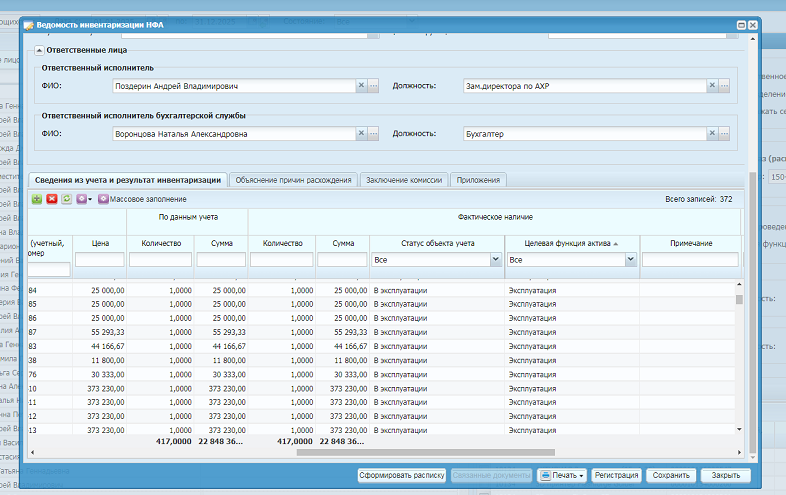Image resolution: width=786 pixels, height=495 pixels.
Task: Click the refresh table icon
Action: click(66, 200)
